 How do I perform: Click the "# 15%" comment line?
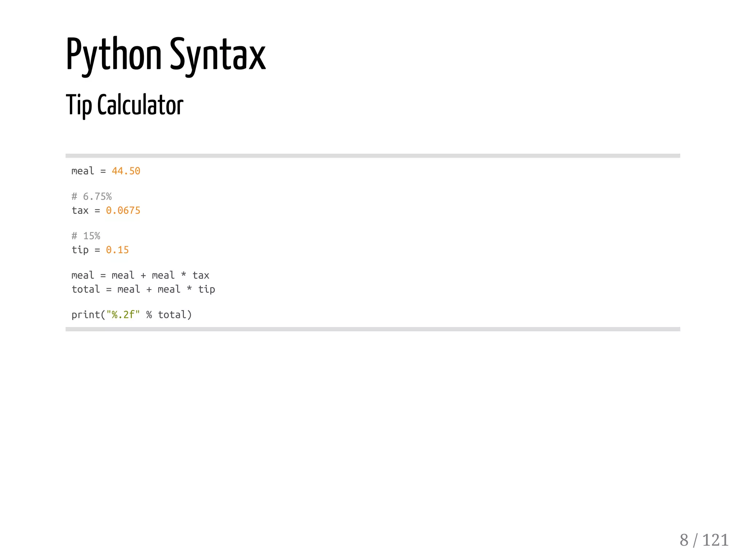click(86, 236)
